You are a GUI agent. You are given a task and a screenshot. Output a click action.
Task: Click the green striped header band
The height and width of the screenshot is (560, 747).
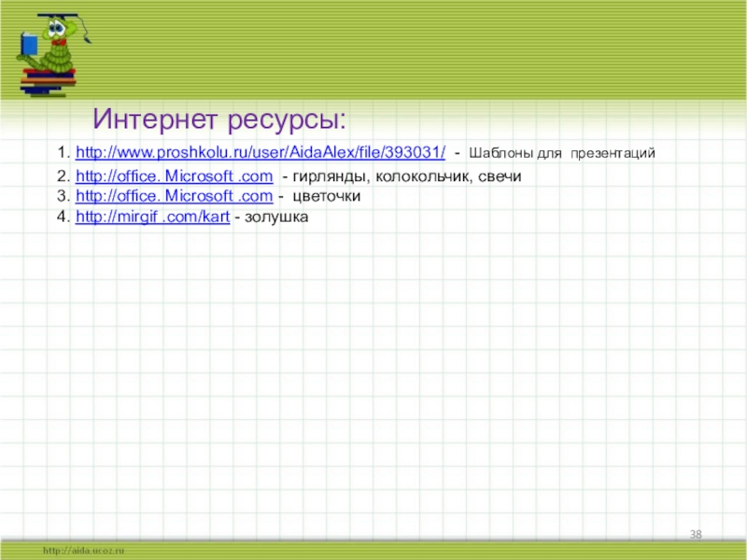420,47
